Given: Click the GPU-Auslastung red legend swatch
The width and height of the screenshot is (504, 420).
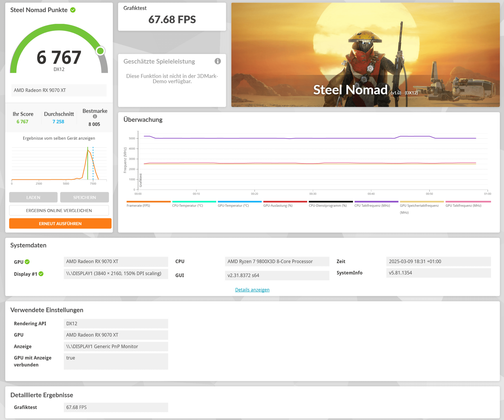Looking at the screenshot, I should (285, 202).
